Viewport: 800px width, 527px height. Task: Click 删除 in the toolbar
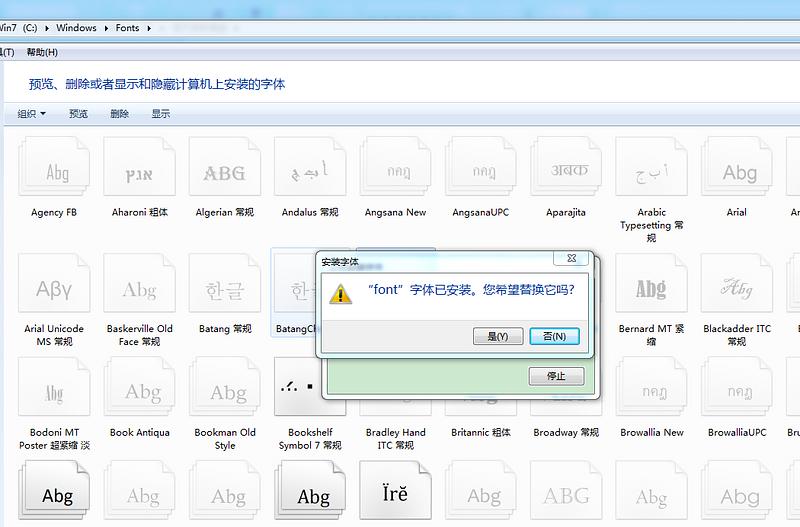120,114
